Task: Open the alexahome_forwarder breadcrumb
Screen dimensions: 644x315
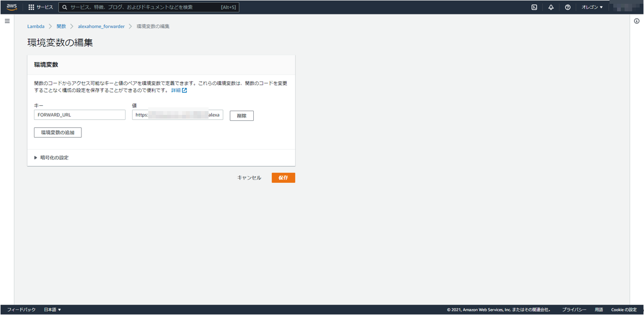Action: (101, 26)
